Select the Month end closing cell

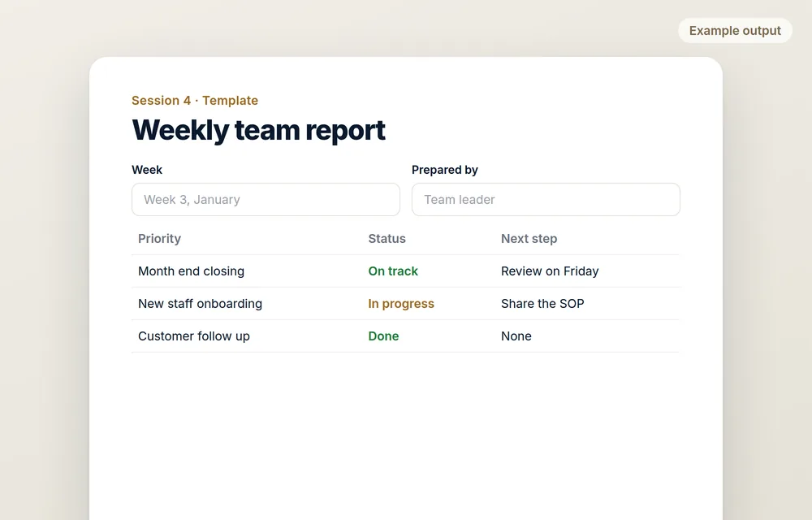click(x=191, y=271)
